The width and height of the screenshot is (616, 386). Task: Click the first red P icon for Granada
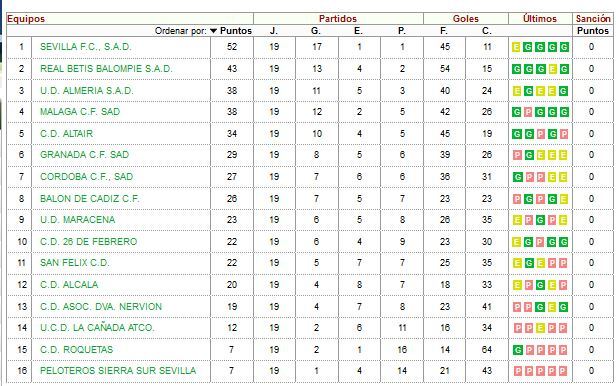pyautogui.click(x=517, y=155)
